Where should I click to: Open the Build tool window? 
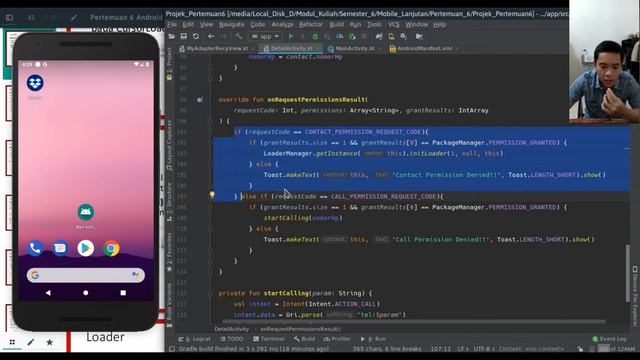tap(304, 339)
